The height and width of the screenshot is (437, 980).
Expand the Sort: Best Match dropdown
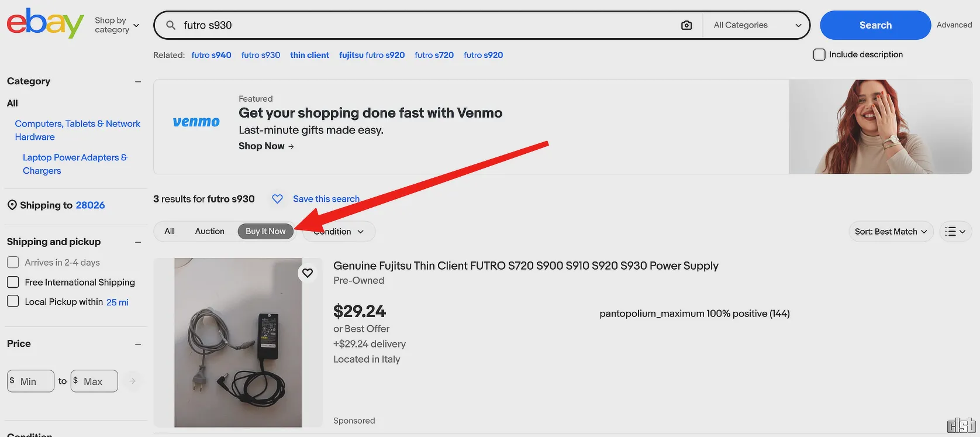click(x=891, y=232)
